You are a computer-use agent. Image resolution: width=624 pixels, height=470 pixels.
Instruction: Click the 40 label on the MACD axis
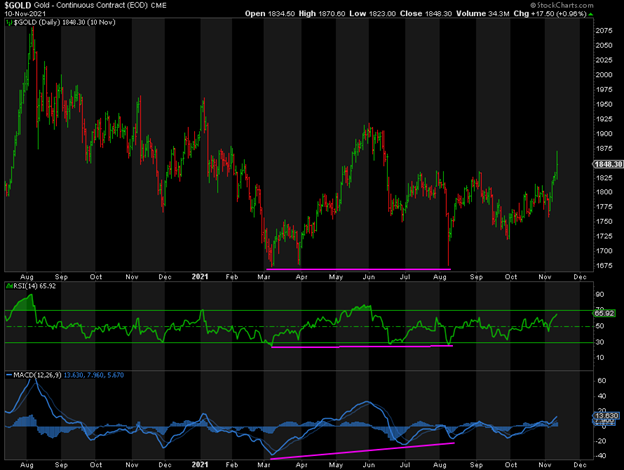[602, 396]
